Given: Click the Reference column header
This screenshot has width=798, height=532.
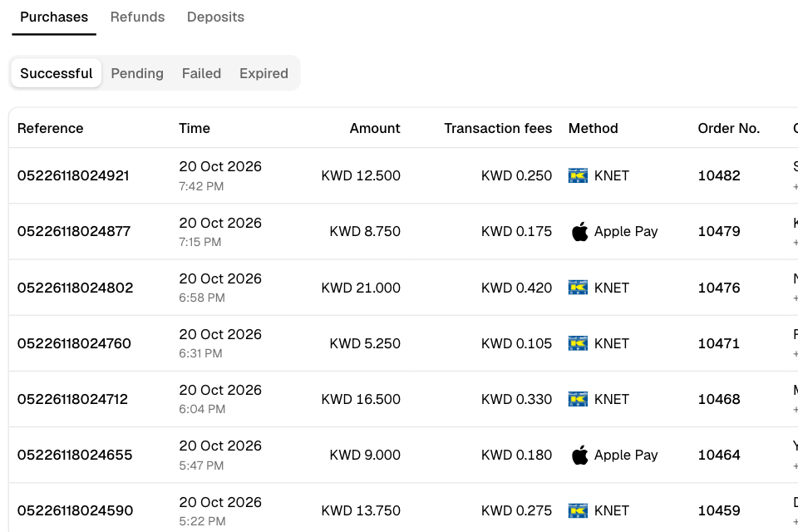Looking at the screenshot, I should (x=51, y=128).
